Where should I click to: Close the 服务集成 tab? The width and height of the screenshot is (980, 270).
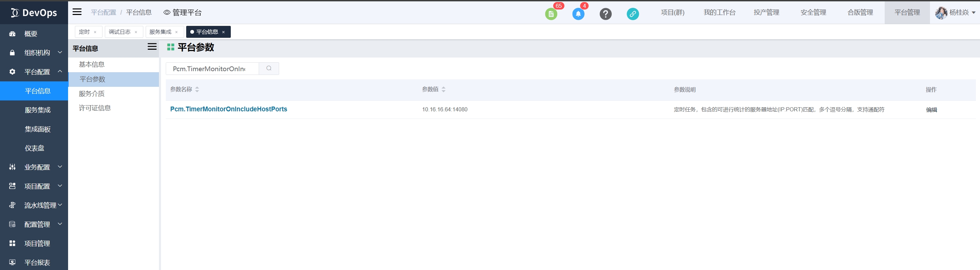[177, 32]
